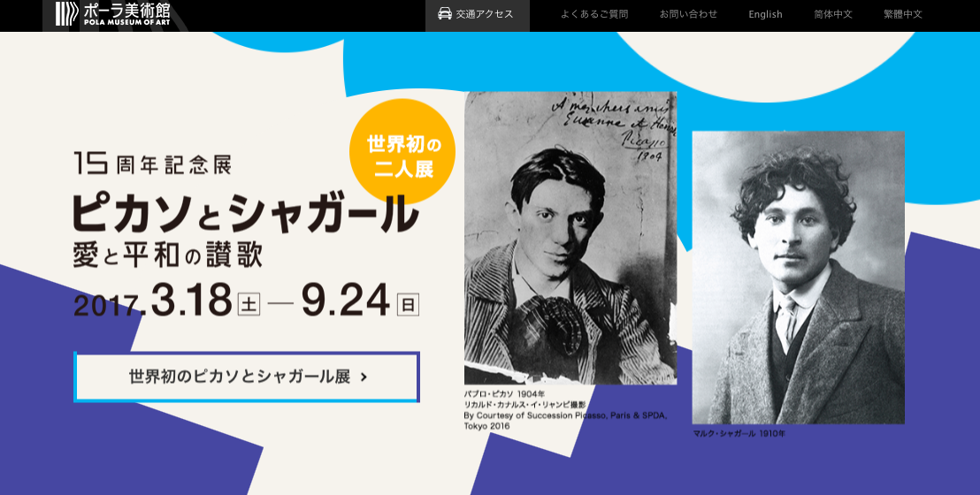Click the ピカソとシャガール exhibition title
The width and height of the screenshot is (980, 495).
(x=245, y=213)
